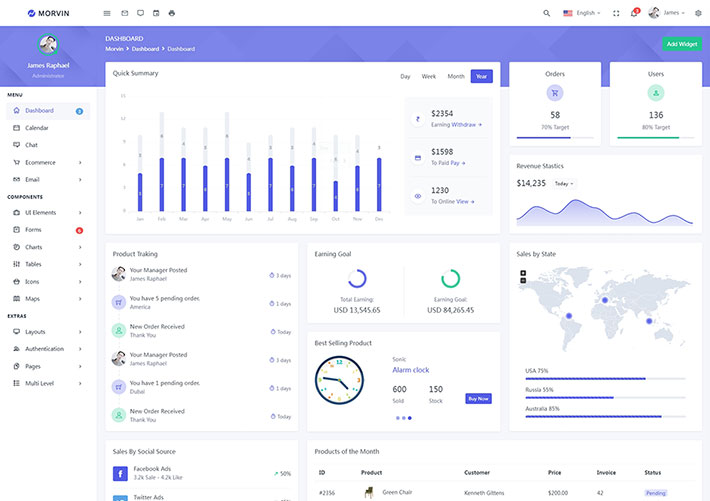Image resolution: width=710 pixels, height=501 pixels.
Task: Click the USA 75% progress bar
Action: pyautogui.click(x=605, y=379)
